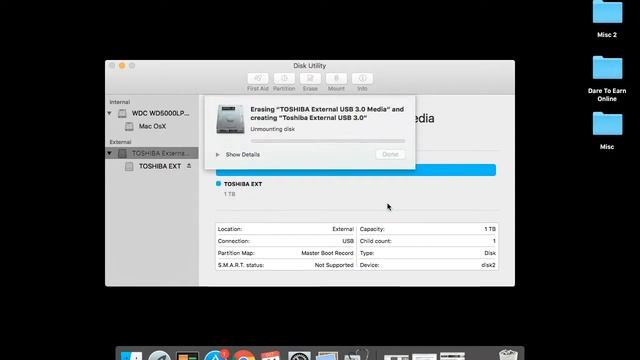
Task: Click the blue TOSHIBA EXT legend swatch
Action: click(218, 184)
